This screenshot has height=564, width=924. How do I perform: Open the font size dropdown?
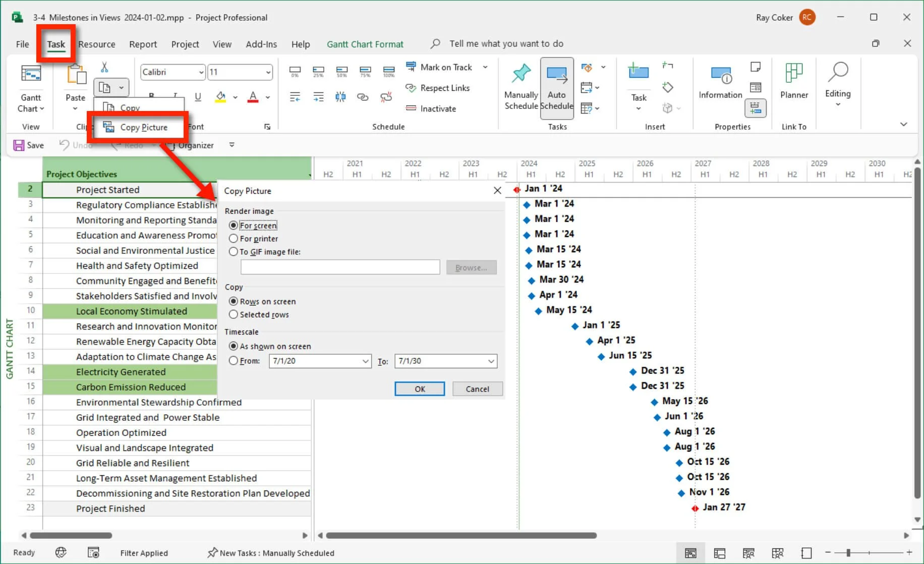click(x=268, y=72)
